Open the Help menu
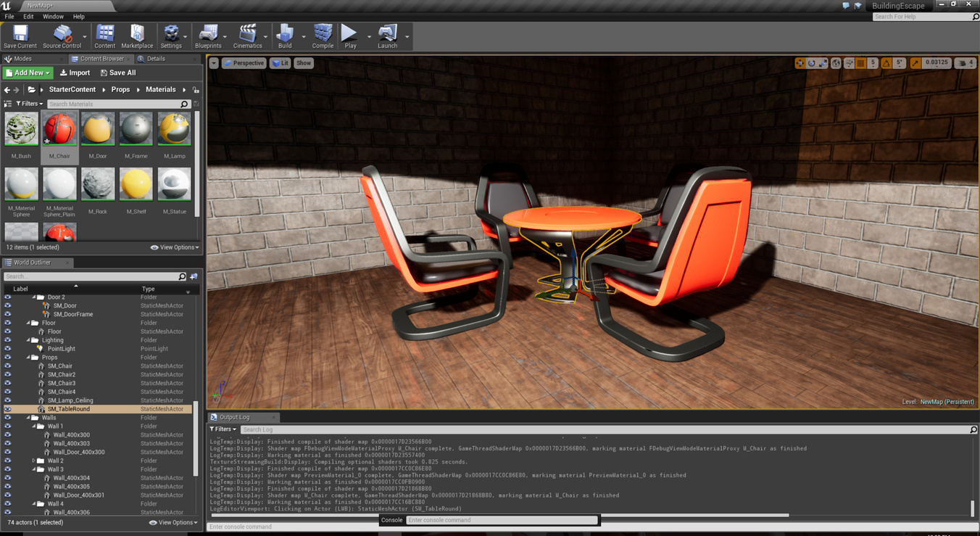980x536 pixels. click(x=78, y=17)
